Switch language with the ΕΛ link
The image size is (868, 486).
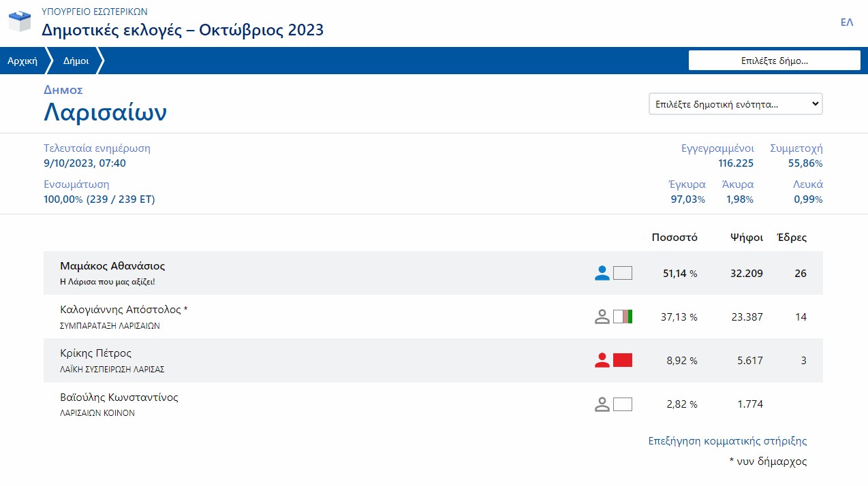click(847, 22)
